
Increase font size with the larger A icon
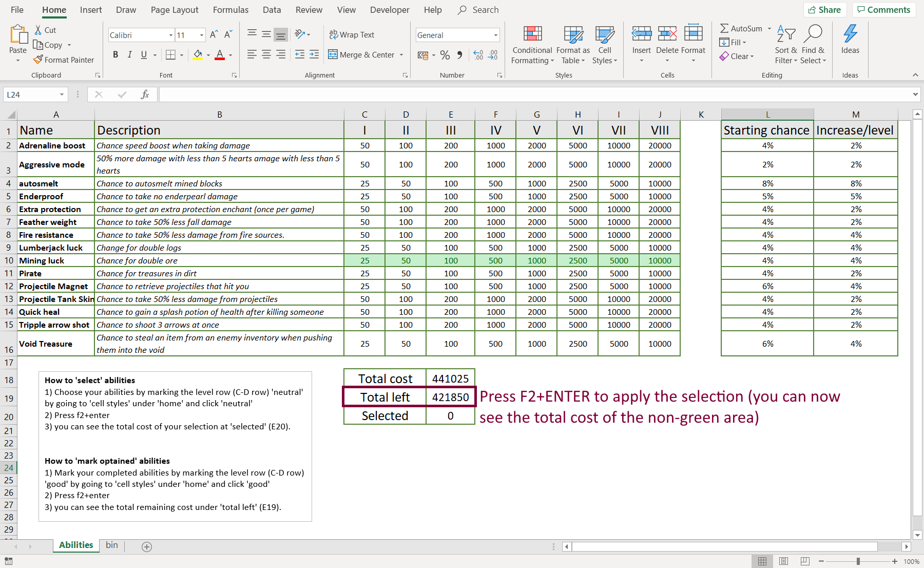click(214, 34)
